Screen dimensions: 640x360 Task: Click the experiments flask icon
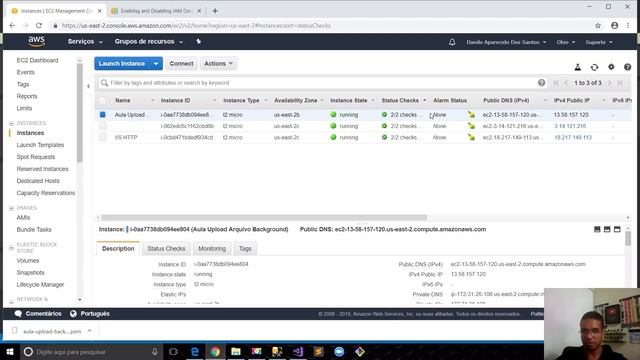pos(578,67)
